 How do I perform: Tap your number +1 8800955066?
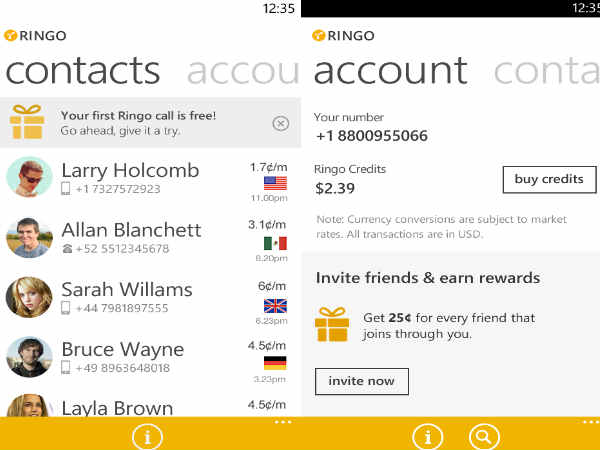click(372, 136)
